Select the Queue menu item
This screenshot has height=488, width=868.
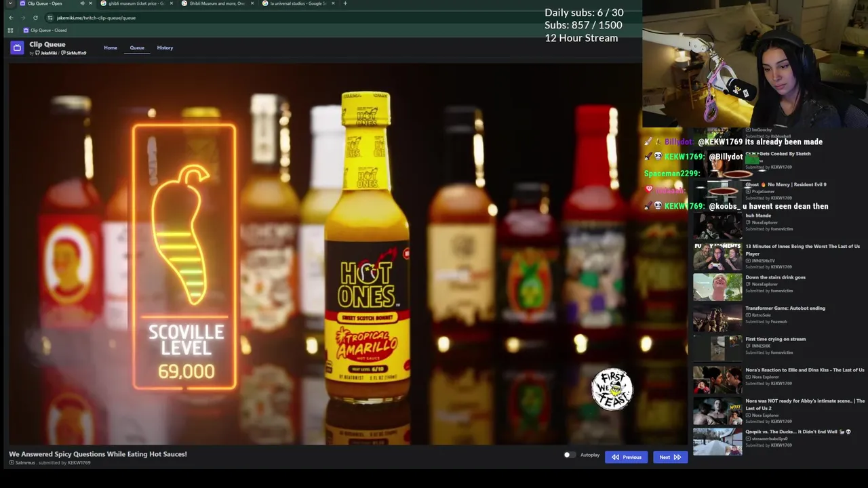point(137,47)
